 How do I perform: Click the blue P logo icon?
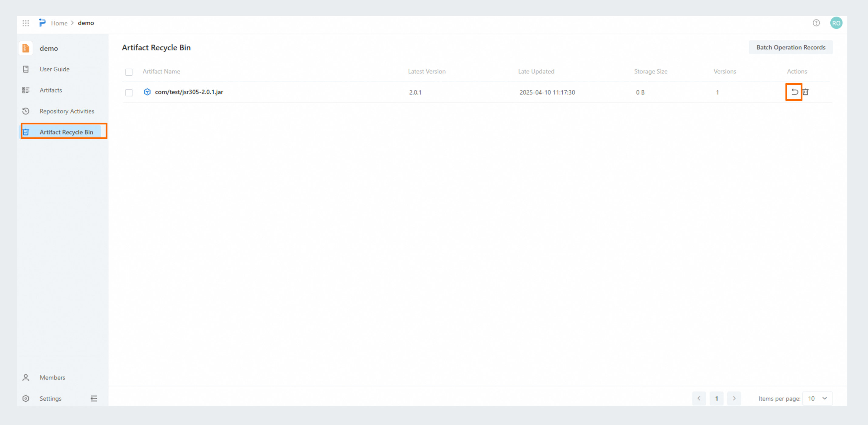(42, 23)
